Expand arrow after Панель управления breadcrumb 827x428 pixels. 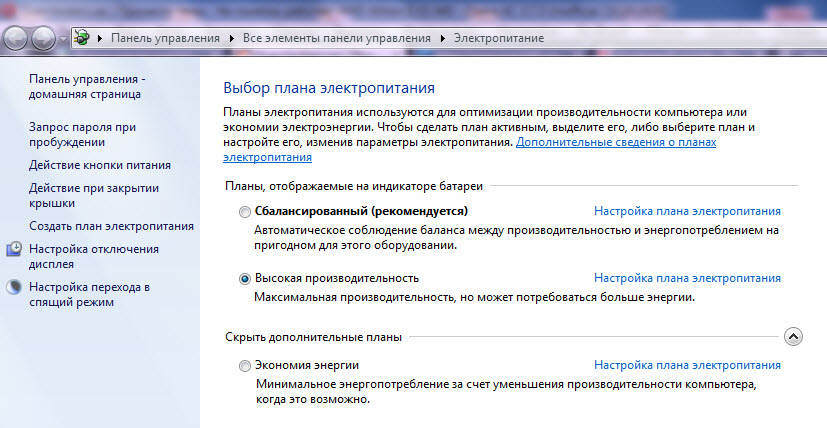pyautogui.click(x=232, y=39)
